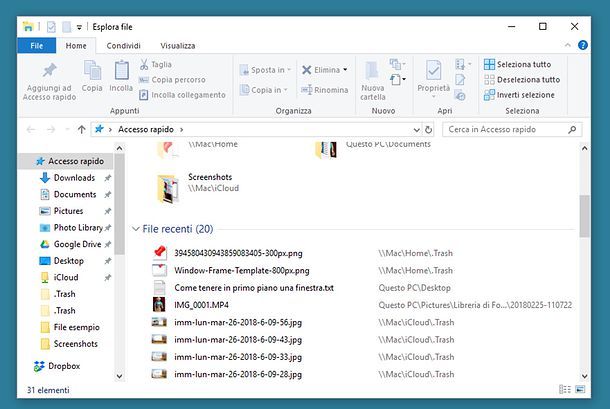The height and width of the screenshot is (409, 610).
Task: Click the Cerca in Accesso rapido search field
Action: click(x=506, y=130)
